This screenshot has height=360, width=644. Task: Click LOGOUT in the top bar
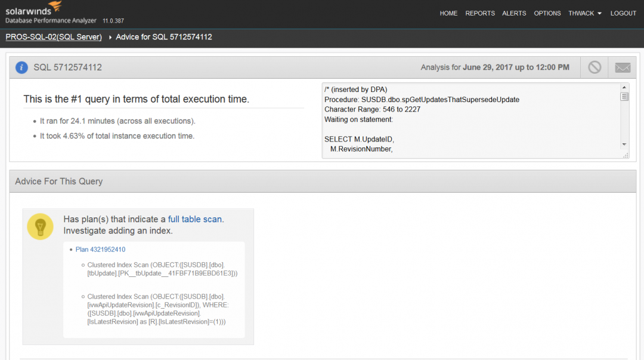coord(623,13)
